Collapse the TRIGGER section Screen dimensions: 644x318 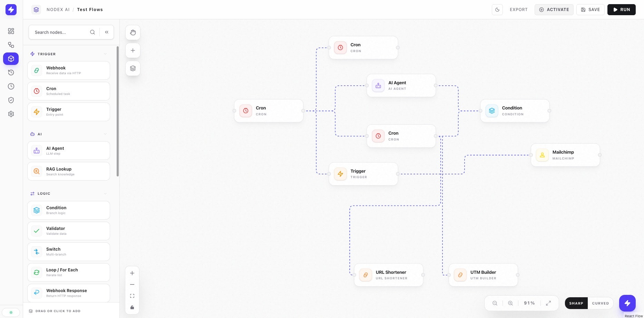click(x=106, y=54)
